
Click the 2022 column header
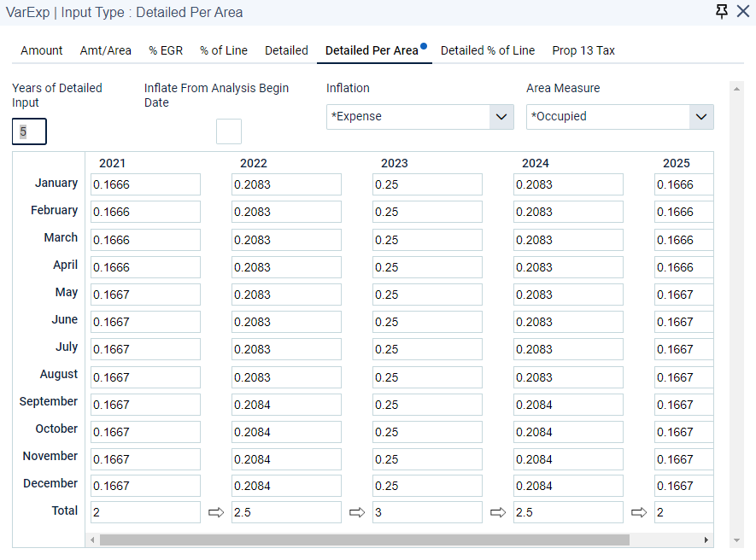pyautogui.click(x=254, y=163)
